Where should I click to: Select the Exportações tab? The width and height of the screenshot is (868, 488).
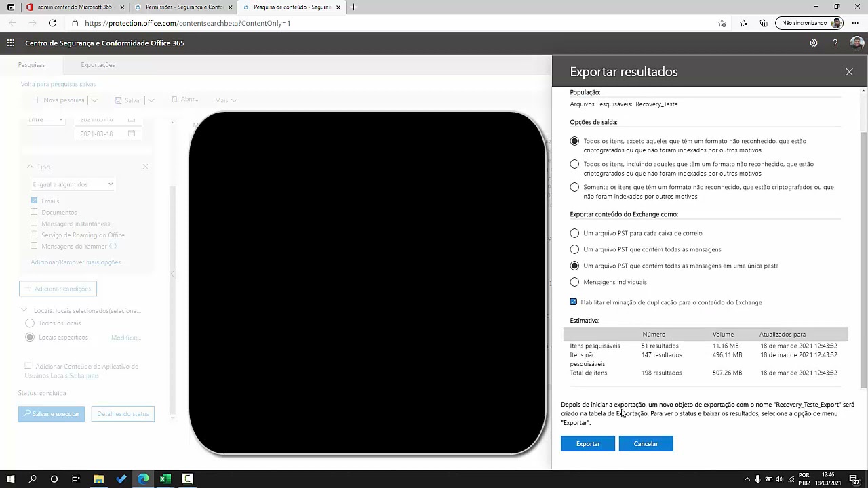[x=98, y=65]
